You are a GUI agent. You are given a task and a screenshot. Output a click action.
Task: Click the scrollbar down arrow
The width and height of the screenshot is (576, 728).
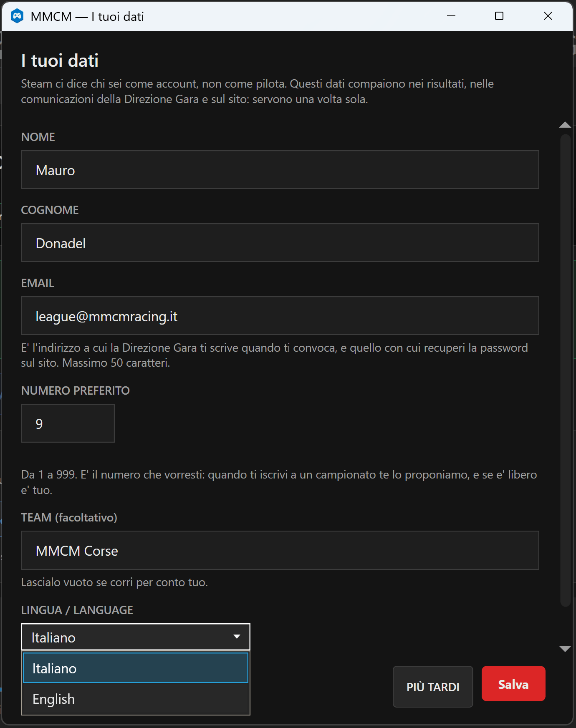[565, 648]
